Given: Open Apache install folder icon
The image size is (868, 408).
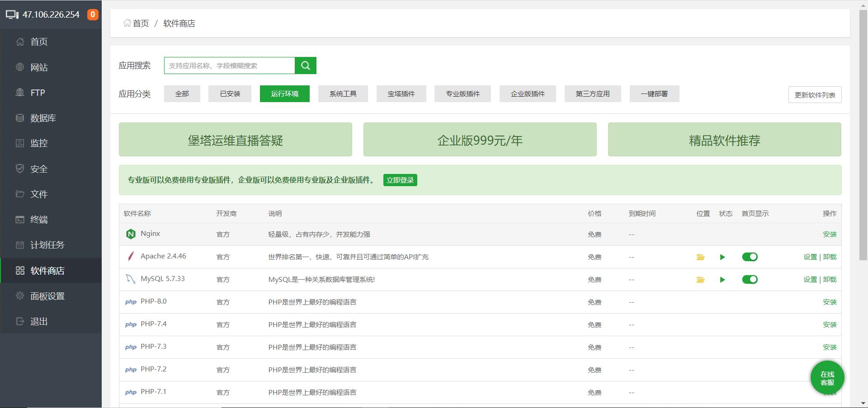Looking at the screenshot, I should [x=700, y=257].
